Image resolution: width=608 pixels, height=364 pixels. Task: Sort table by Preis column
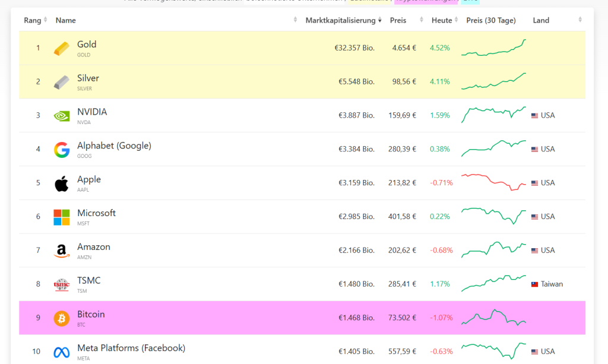point(398,20)
